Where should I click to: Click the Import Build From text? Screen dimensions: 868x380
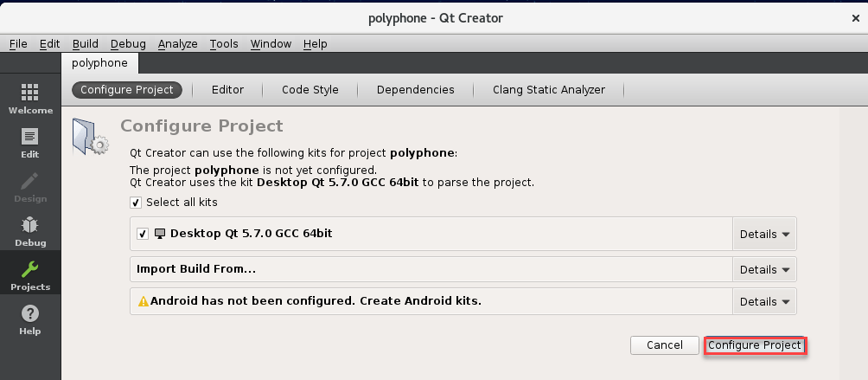tap(196, 269)
